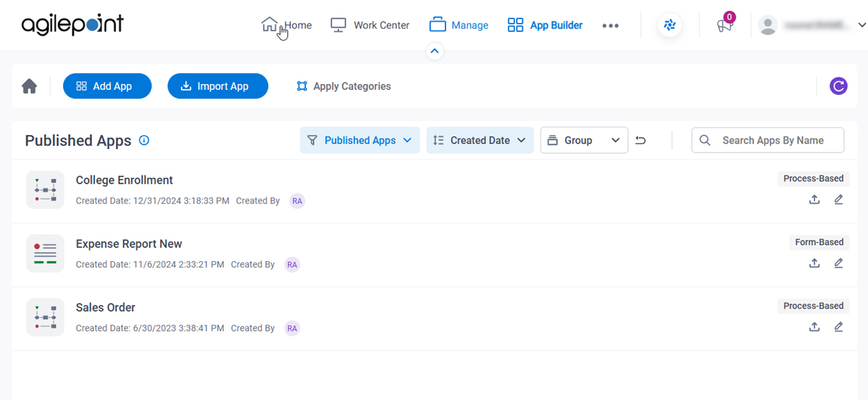The height and width of the screenshot is (400, 868).
Task: Click the Search Apps By Name field
Action: pos(768,140)
